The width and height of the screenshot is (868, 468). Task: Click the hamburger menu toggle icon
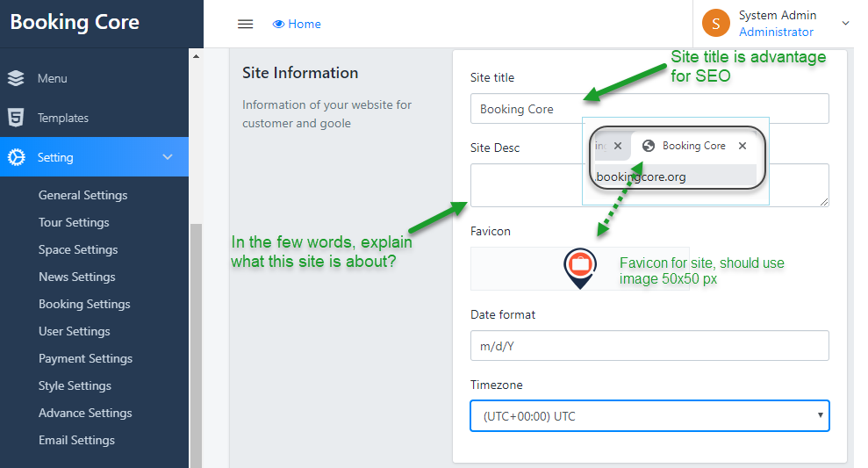[246, 24]
